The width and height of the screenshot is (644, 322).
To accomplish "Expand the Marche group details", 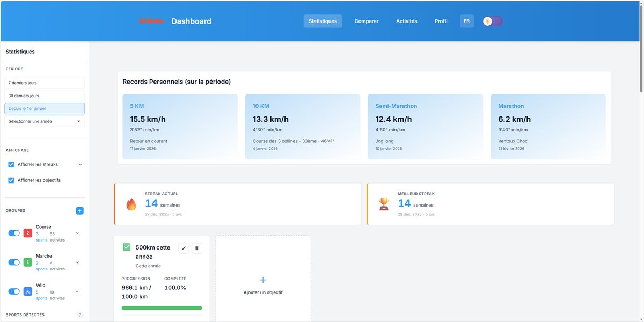I will tap(77, 262).
